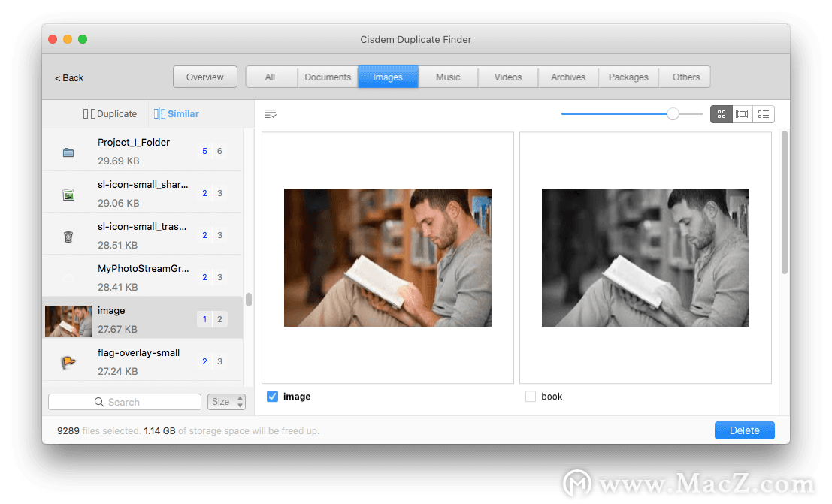
Task: Select the Project_I_Folder row name
Action: [134, 142]
